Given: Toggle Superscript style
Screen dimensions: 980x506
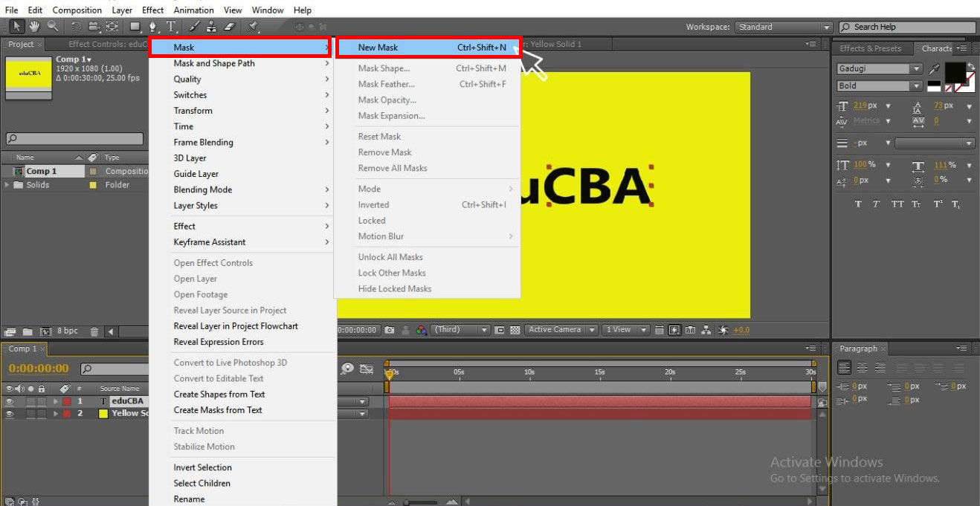Looking at the screenshot, I should (938, 204).
